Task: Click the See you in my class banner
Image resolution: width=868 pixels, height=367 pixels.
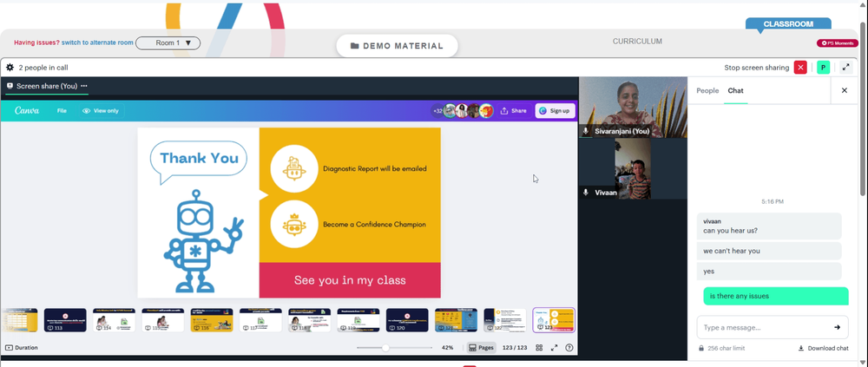Action: pos(350,280)
